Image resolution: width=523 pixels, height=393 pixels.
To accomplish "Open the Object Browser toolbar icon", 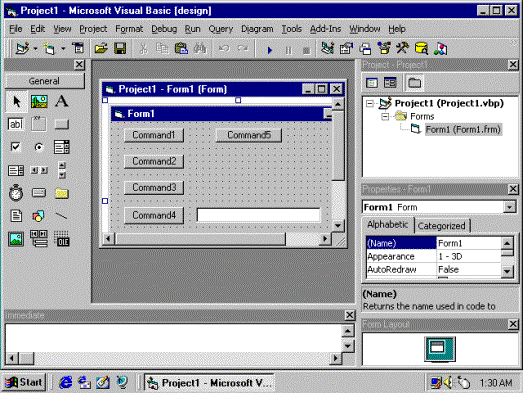I will (x=384, y=48).
